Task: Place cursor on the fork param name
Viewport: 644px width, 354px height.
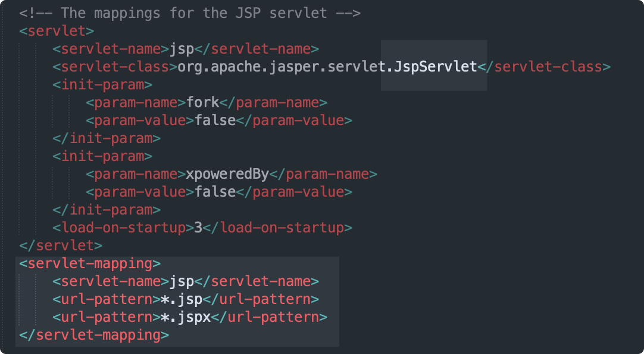Action: coord(203,102)
